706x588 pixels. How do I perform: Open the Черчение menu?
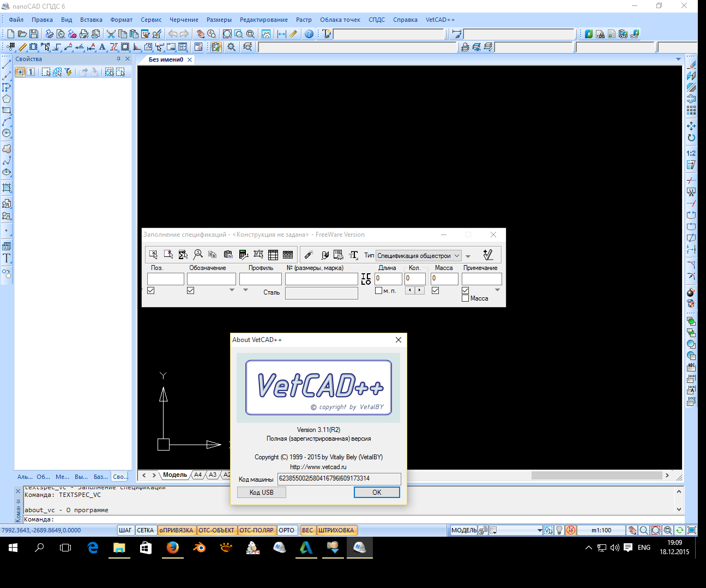pyautogui.click(x=184, y=20)
